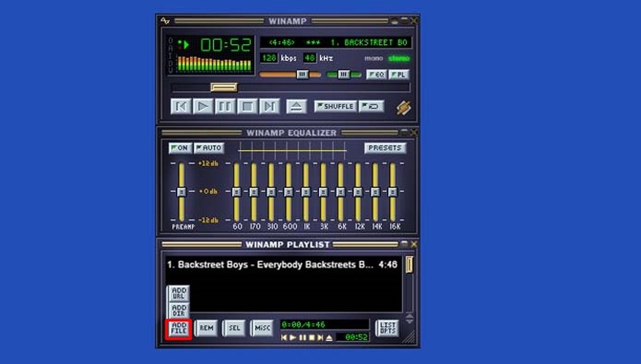Click the 12K band slider handle

pos(358,191)
